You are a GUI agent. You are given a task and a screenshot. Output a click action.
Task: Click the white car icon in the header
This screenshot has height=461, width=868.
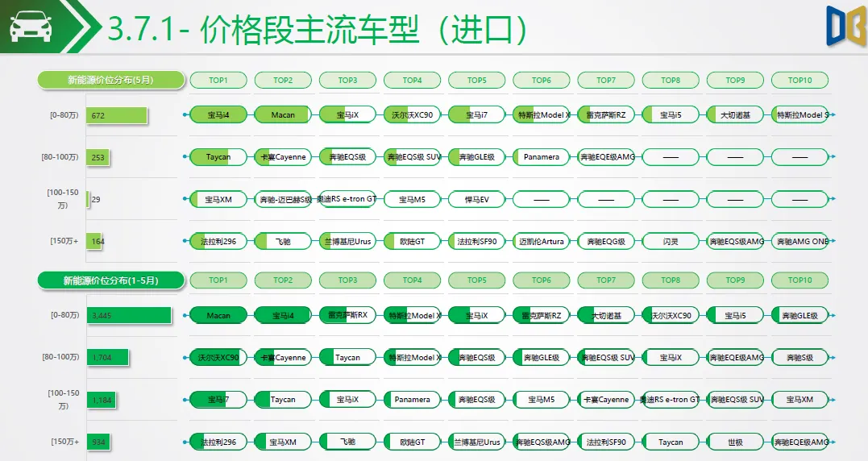pyautogui.click(x=31, y=26)
